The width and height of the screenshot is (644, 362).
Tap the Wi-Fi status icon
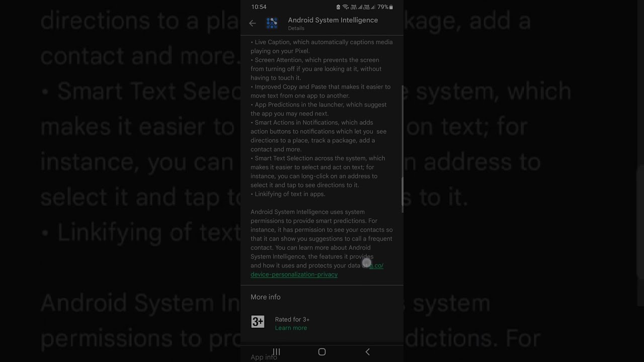click(x=345, y=7)
